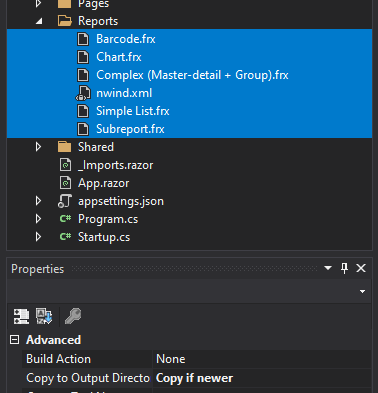This screenshot has height=393, width=378.
Task: Collapse the Advanced properties category
Action: click(14, 340)
